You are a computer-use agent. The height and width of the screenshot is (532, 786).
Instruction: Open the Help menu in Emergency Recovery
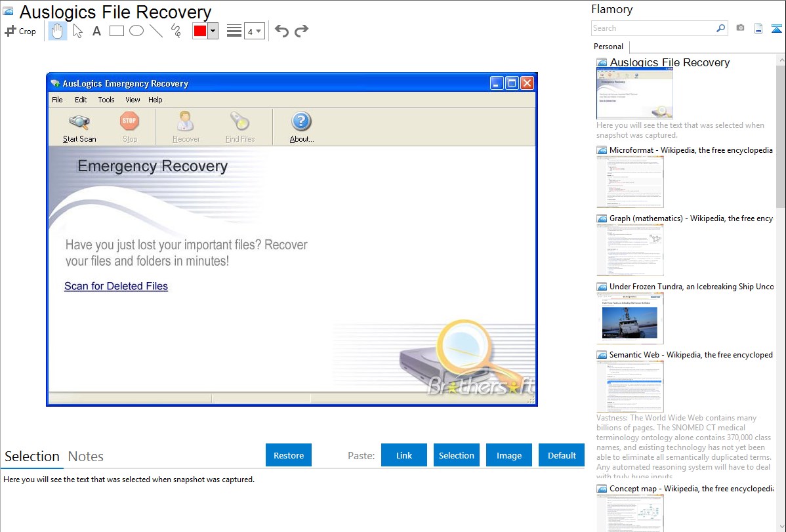point(155,100)
